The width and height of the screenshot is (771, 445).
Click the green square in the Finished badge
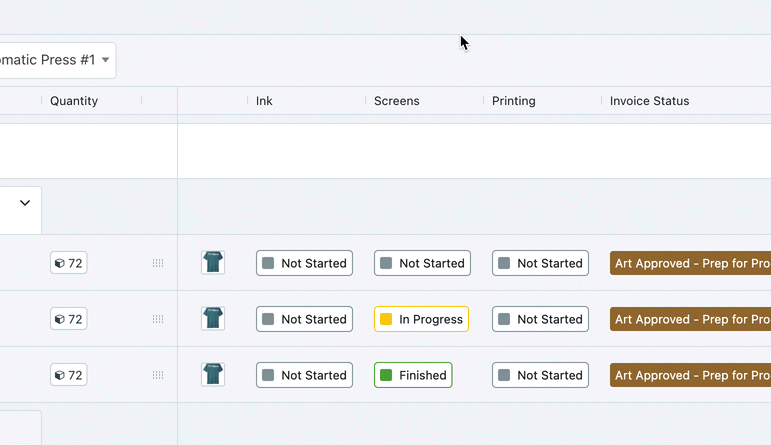pos(386,375)
